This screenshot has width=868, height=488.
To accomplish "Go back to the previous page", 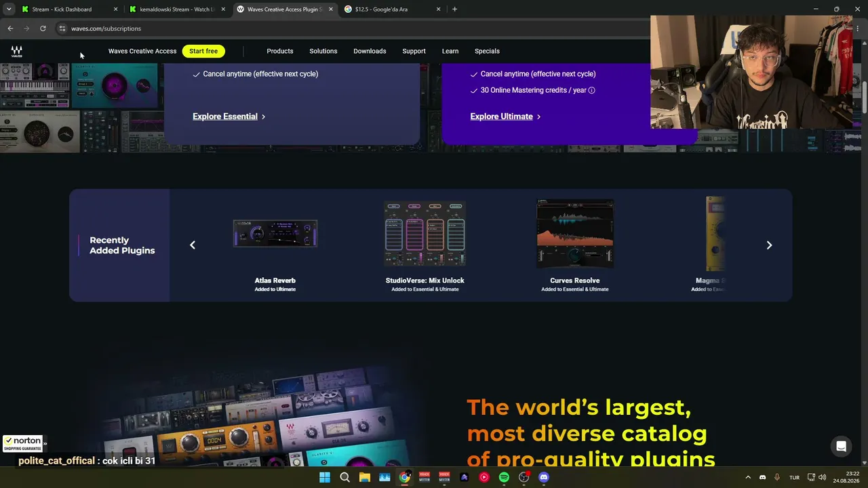I will (10, 28).
